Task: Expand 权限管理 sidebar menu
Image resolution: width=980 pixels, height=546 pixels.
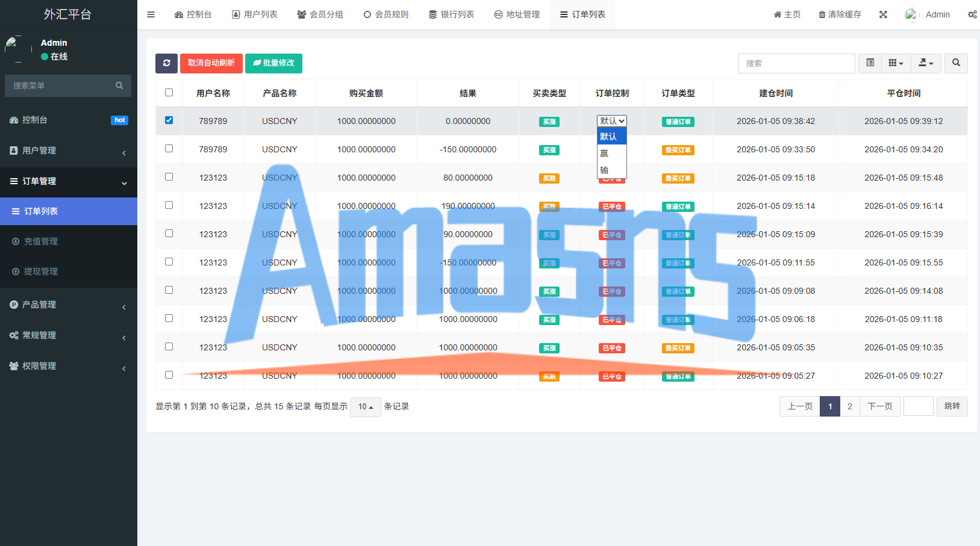Action: point(69,366)
